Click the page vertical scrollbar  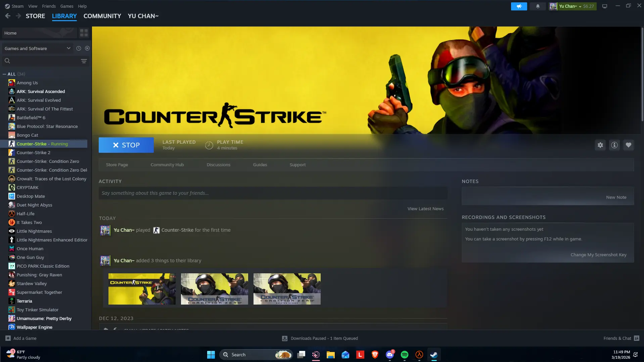pyautogui.click(x=642, y=74)
